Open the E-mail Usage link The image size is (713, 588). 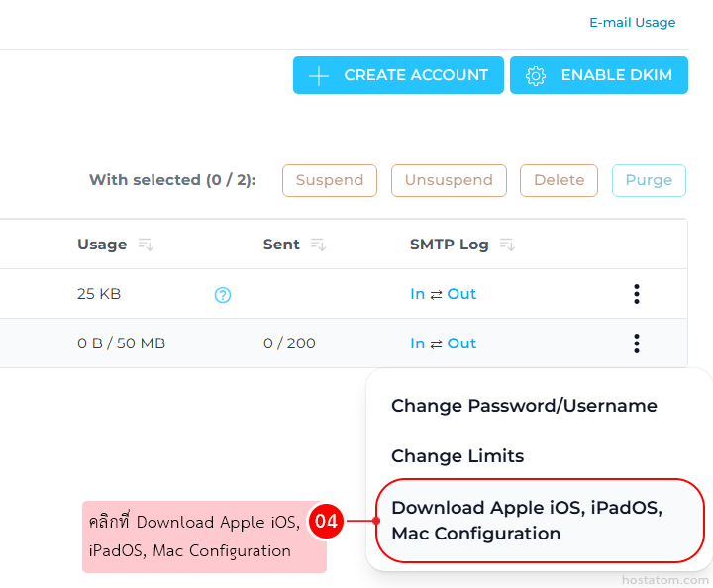632,22
